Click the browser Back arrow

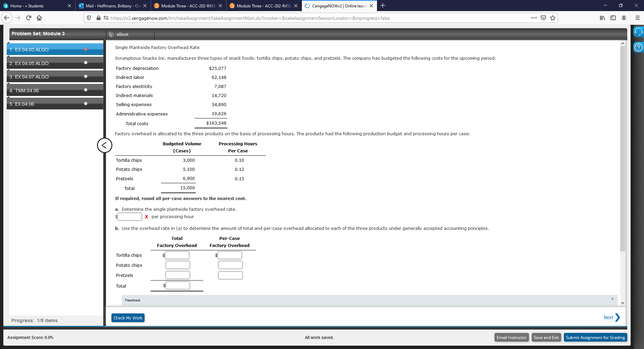tap(7, 18)
